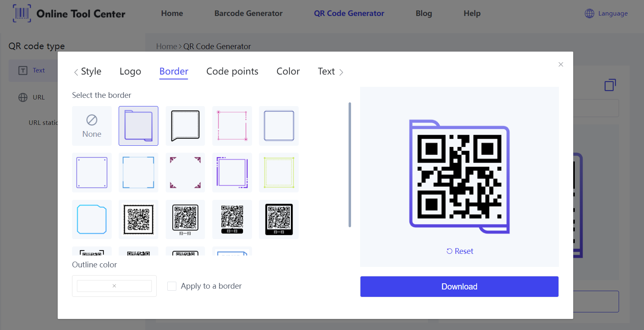
Task: Choose the pink dashed corner-dot border
Action: (232, 126)
